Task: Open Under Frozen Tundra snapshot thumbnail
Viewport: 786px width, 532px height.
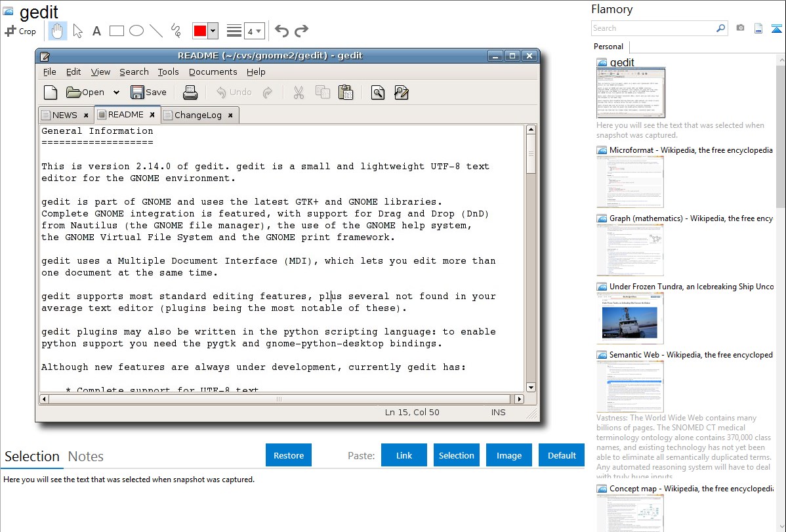Action: click(x=630, y=318)
